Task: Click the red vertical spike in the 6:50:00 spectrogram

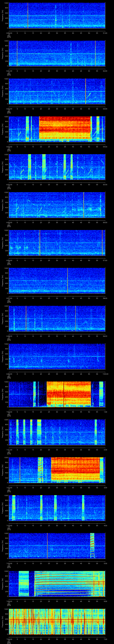Action: pos(28,16)
